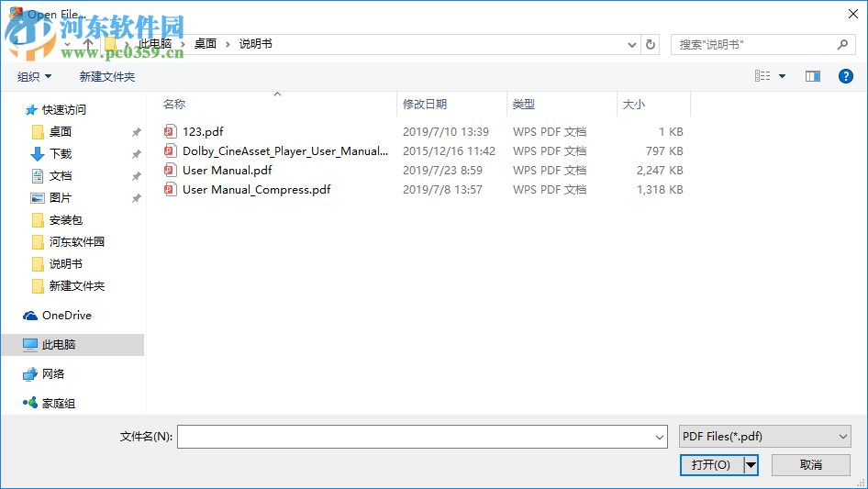Click the size value 1,318 KB
Viewport: 868px width, 489px height.
[x=660, y=189]
